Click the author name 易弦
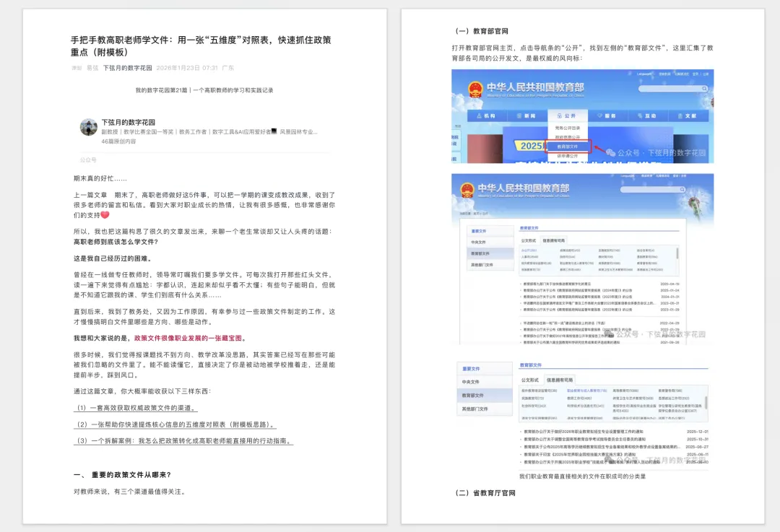This screenshot has width=780, height=532. click(x=92, y=68)
